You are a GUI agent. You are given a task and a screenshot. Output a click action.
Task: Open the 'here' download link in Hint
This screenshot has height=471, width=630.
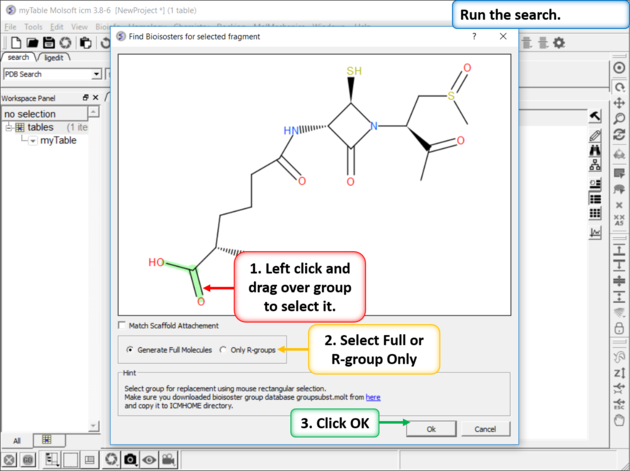(x=373, y=397)
